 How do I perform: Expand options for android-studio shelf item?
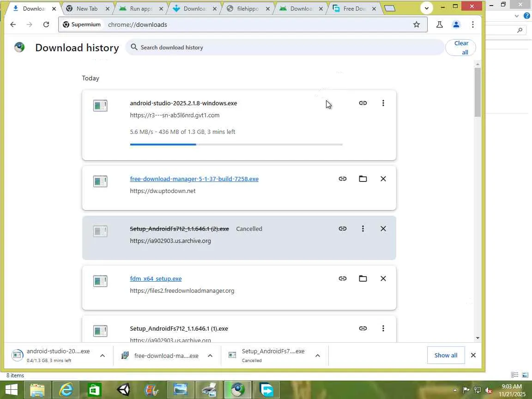point(103,356)
